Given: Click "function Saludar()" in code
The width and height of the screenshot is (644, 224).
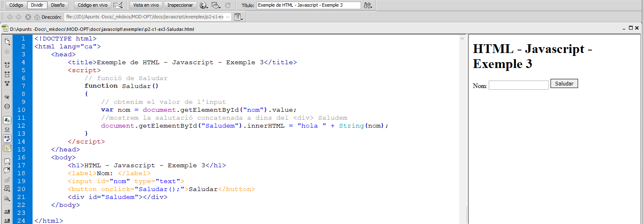Looking at the screenshot, I should 122,86.
